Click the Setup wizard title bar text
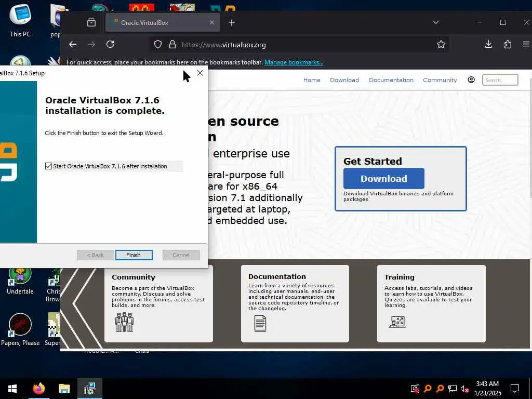 click(x=22, y=73)
